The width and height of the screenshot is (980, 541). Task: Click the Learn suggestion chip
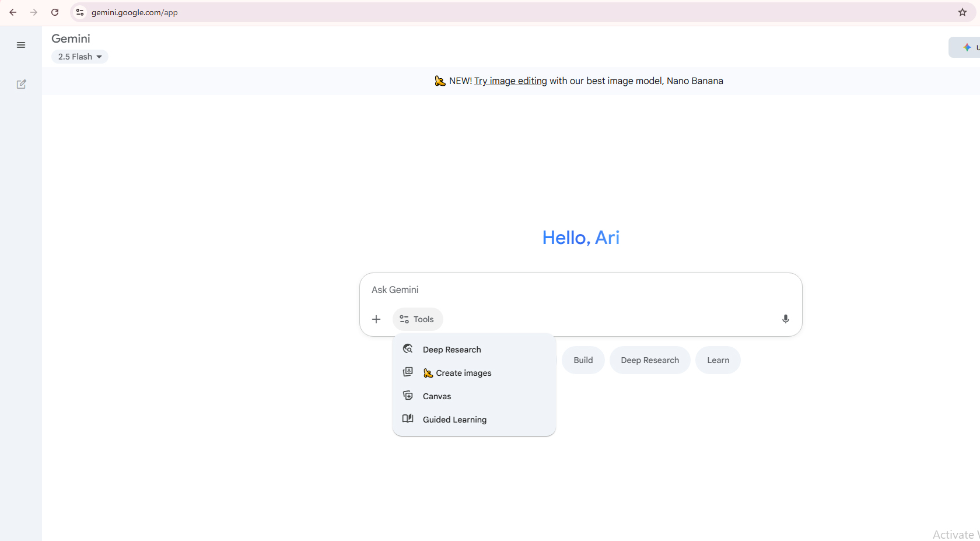pos(717,360)
